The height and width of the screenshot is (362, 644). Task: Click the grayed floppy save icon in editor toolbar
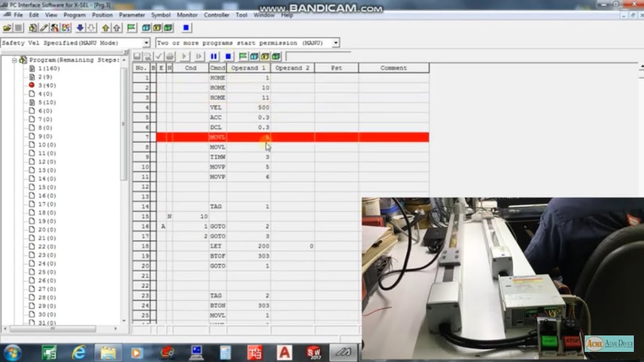click(137, 56)
